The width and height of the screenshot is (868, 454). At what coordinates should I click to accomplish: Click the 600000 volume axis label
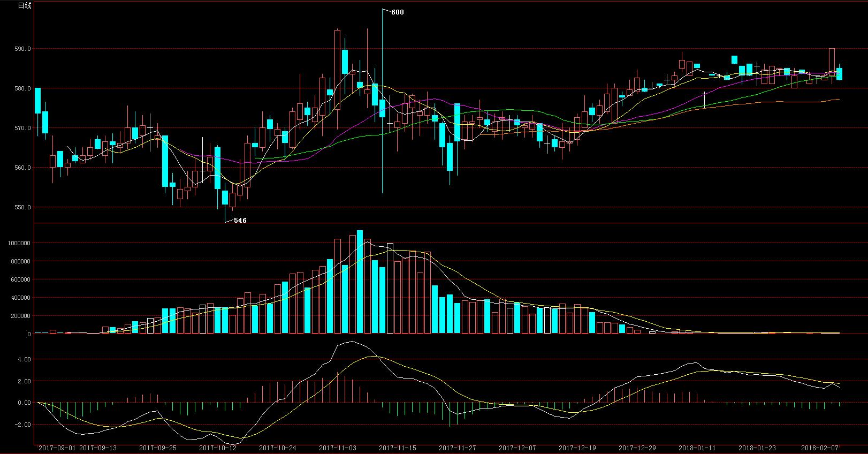pyautogui.click(x=21, y=279)
